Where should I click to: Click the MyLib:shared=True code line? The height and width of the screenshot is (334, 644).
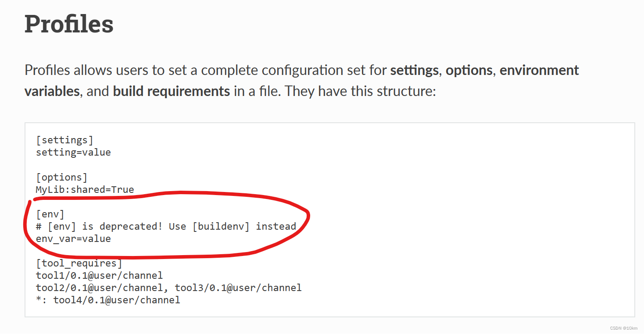[85, 189]
